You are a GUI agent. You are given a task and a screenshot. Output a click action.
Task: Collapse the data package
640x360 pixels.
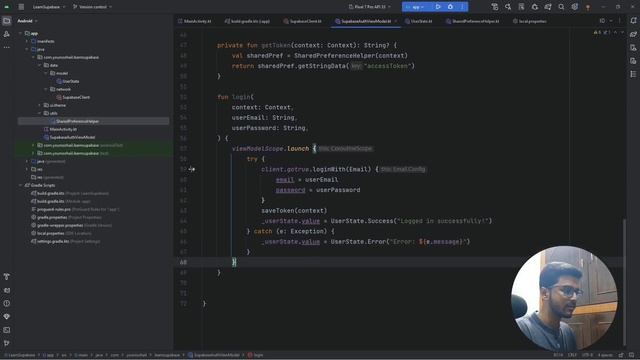40,65
